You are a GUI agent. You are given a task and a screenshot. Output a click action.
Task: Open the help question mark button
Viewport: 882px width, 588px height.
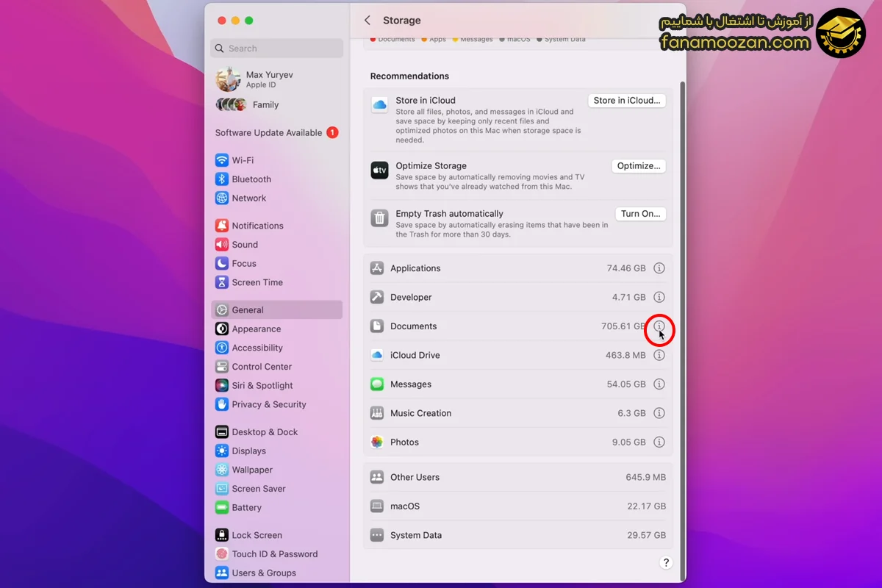(666, 563)
